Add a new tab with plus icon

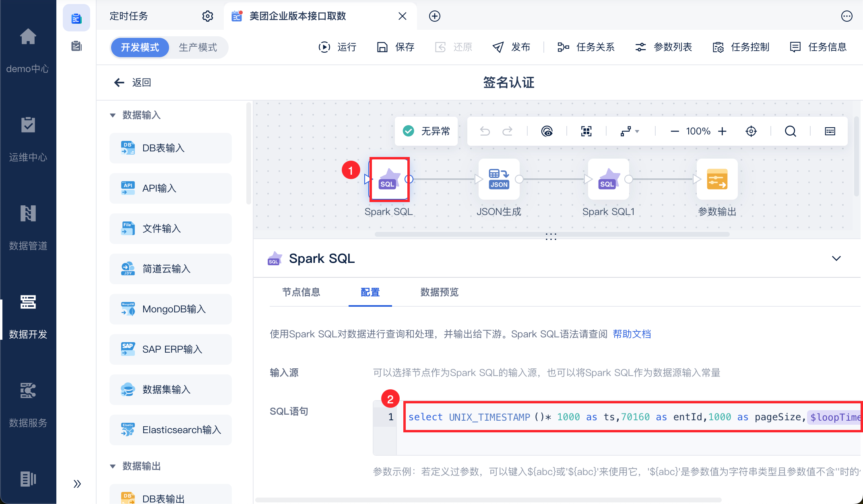coord(434,16)
